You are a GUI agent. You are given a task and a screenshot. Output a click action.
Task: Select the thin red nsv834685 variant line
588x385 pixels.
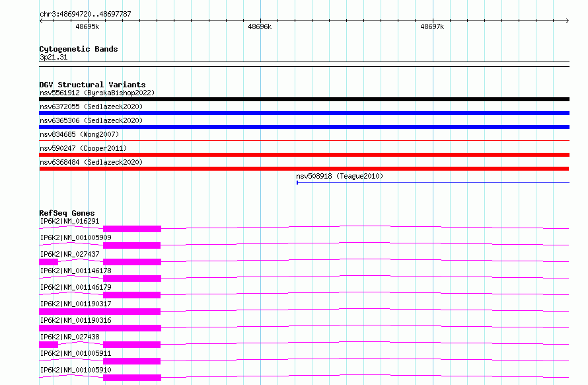pyautogui.click(x=304, y=140)
